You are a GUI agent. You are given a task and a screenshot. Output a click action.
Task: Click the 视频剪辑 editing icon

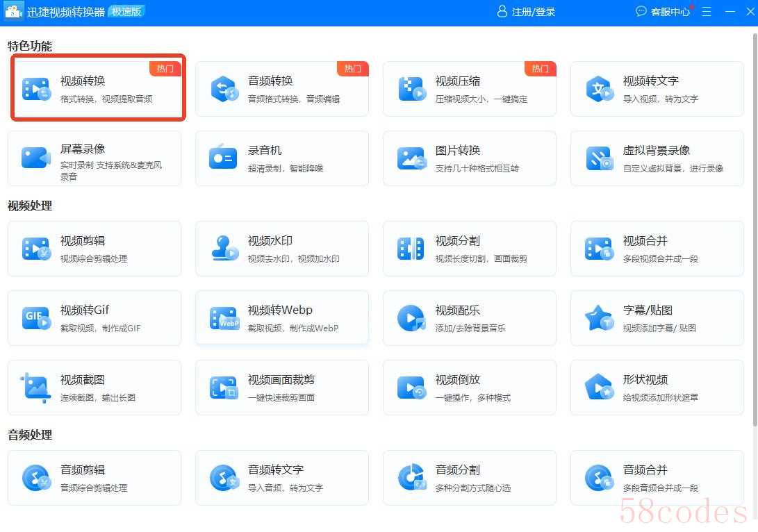pyautogui.click(x=36, y=249)
